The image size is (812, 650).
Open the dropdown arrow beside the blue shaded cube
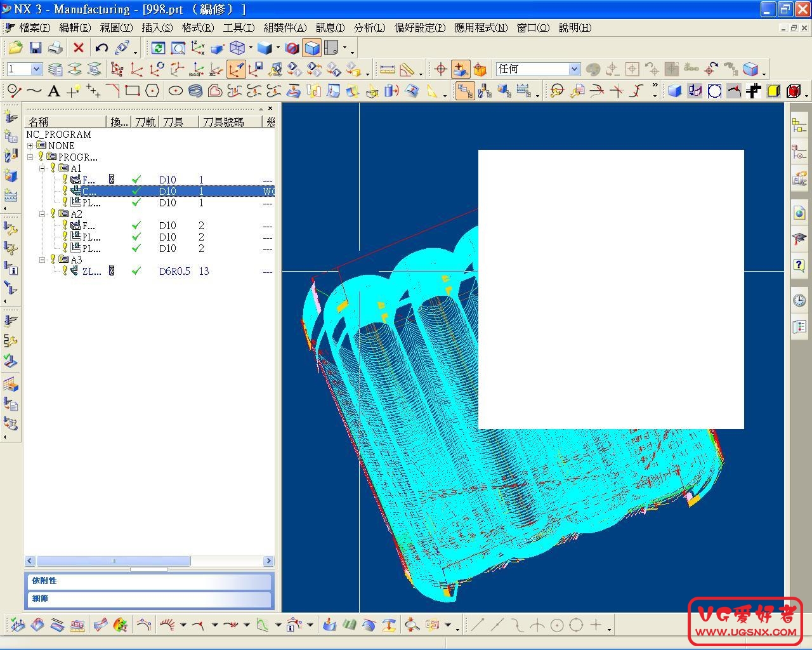tap(278, 48)
